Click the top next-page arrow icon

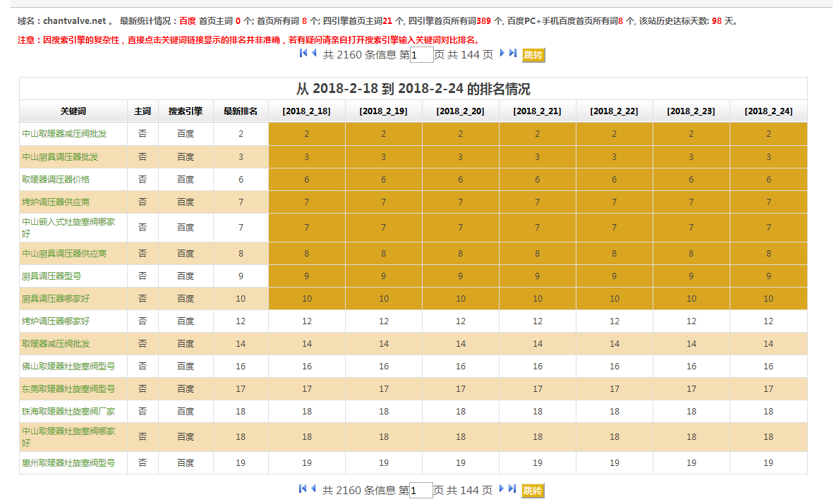(502, 54)
